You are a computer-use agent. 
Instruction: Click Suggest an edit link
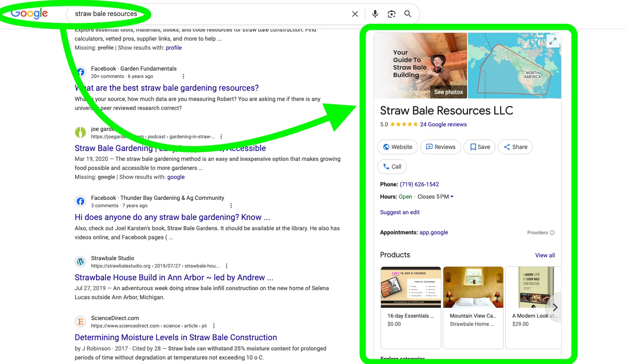[400, 212]
